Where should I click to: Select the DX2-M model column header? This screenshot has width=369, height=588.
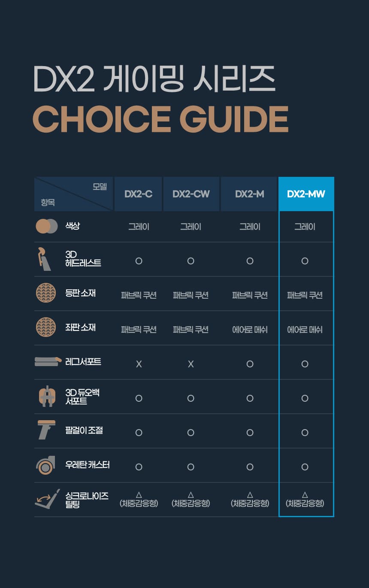[x=249, y=194]
